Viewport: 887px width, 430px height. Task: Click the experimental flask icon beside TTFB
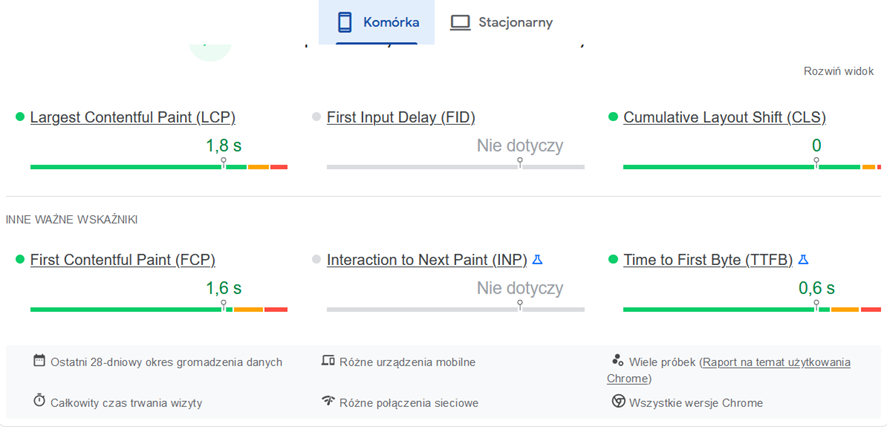pos(803,260)
